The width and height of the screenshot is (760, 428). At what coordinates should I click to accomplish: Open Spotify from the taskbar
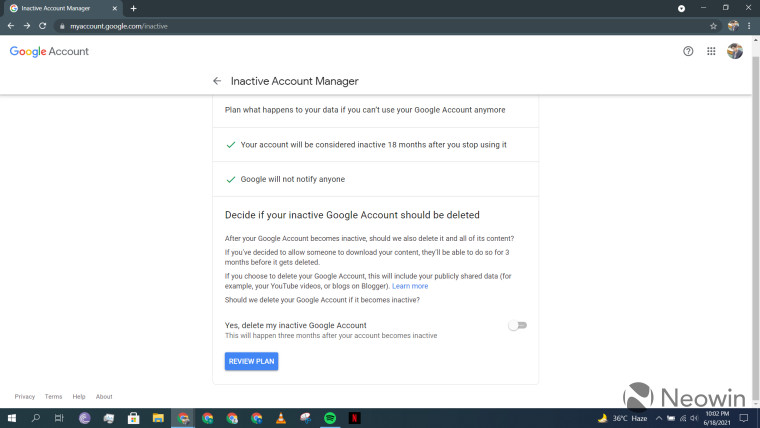[x=330, y=418]
